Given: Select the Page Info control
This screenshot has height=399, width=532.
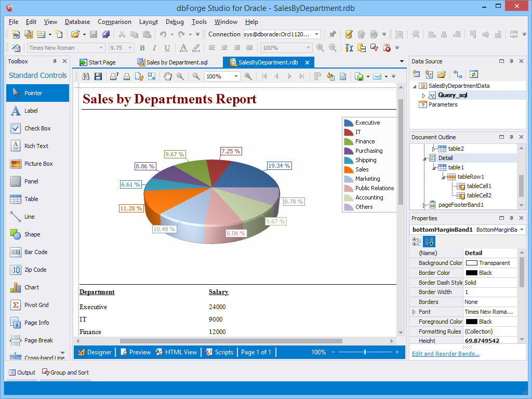Looking at the screenshot, I should click(37, 322).
